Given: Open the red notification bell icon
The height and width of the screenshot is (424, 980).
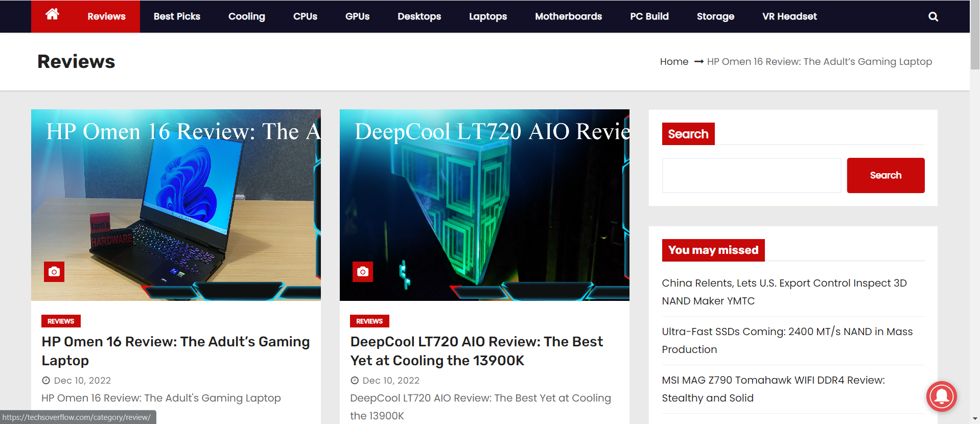Looking at the screenshot, I should tap(941, 396).
